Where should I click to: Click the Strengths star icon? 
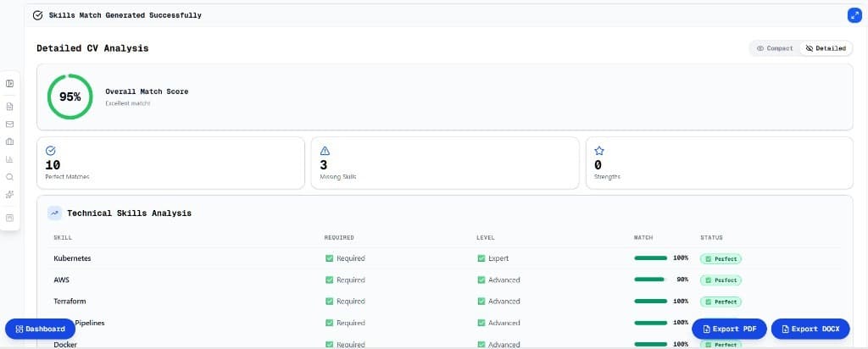(599, 151)
